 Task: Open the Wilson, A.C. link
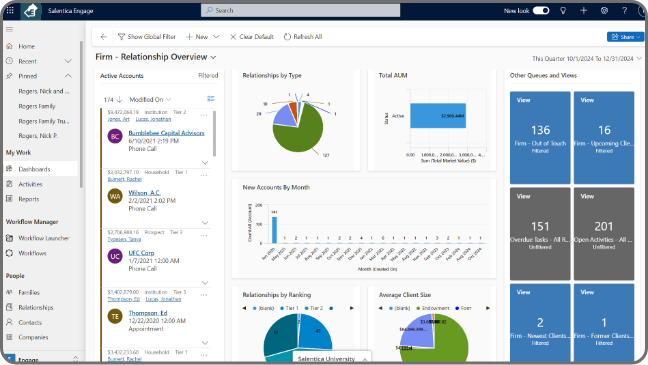pyautogui.click(x=144, y=193)
